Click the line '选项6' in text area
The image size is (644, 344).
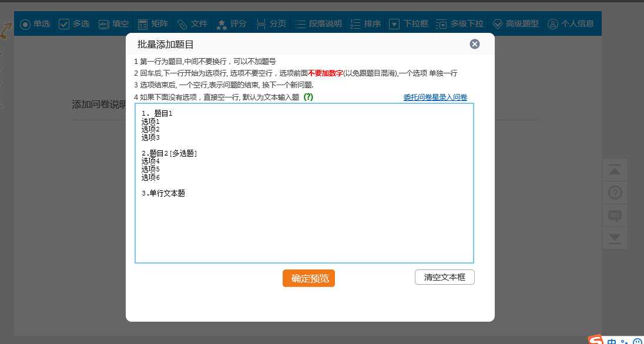150,177
